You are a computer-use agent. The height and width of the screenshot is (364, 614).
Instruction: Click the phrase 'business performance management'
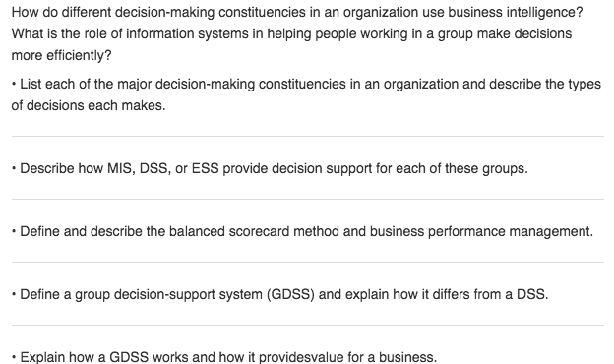[480, 232]
